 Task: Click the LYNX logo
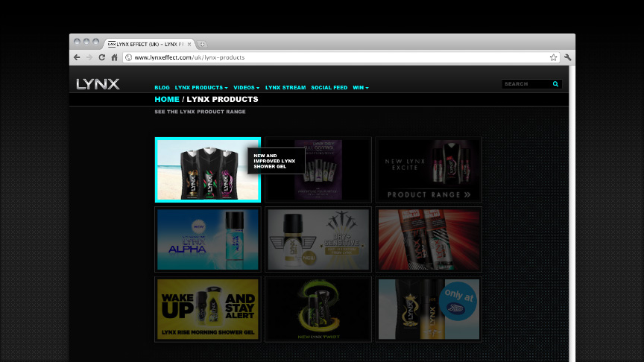98,84
